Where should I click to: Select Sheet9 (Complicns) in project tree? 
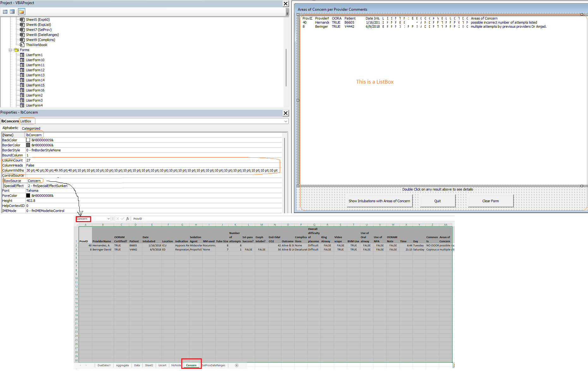(40, 40)
